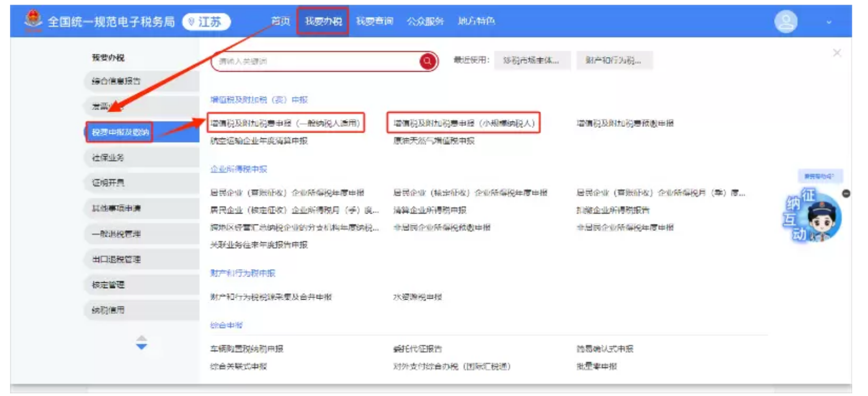Open 居民企业(查账征收)企业所得税年度申报
Image resolution: width=868 pixels, height=396 pixels.
pyautogui.click(x=287, y=193)
